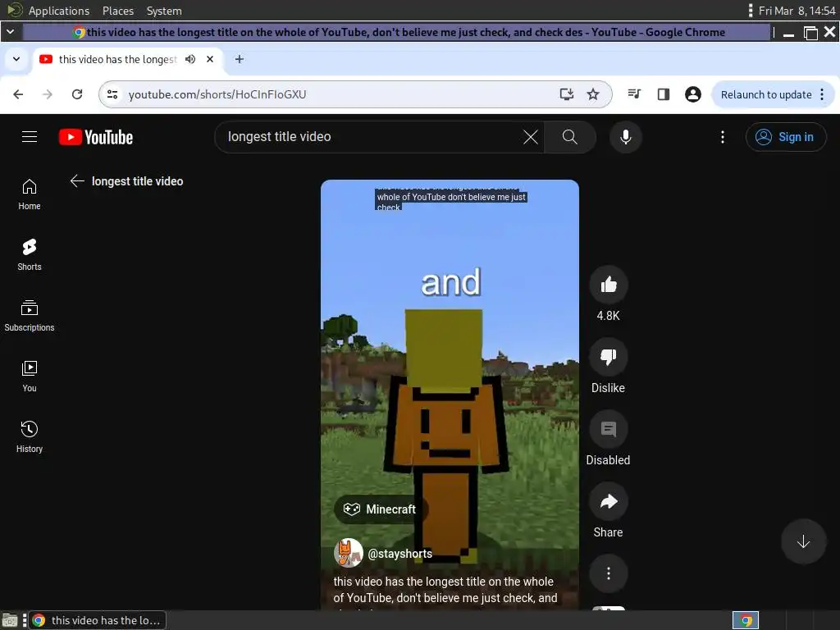The width and height of the screenshot is (840, 630).
Task: Dislike this short
Action: pyautogui.click(x=609, y=357)
